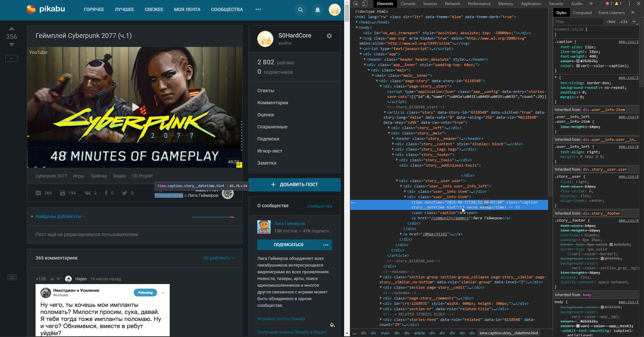Viewport: 644px width, 337px height.
Task: Toggle the device toolbar in DevTools
Action: pyautogui.click(x=365, y=4)
